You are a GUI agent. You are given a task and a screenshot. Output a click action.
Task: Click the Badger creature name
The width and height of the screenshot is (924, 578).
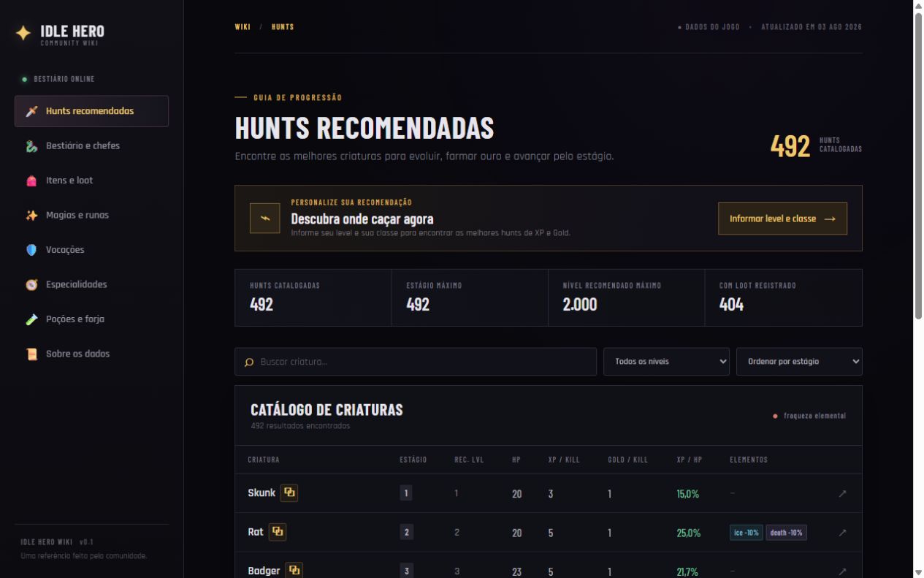[x=264, y=571]
